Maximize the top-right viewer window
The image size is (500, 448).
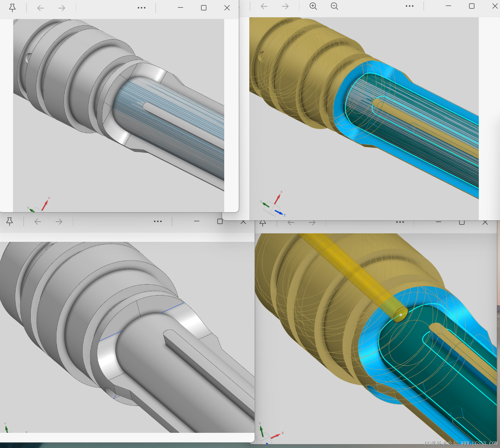coord(472,6)
